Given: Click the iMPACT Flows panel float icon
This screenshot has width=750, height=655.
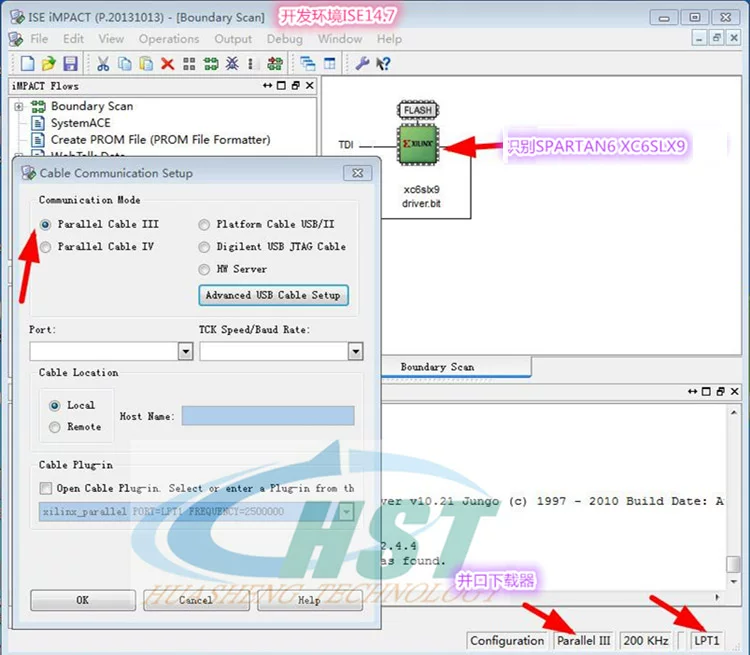Looking at the screenshot, I should point(296,85).
